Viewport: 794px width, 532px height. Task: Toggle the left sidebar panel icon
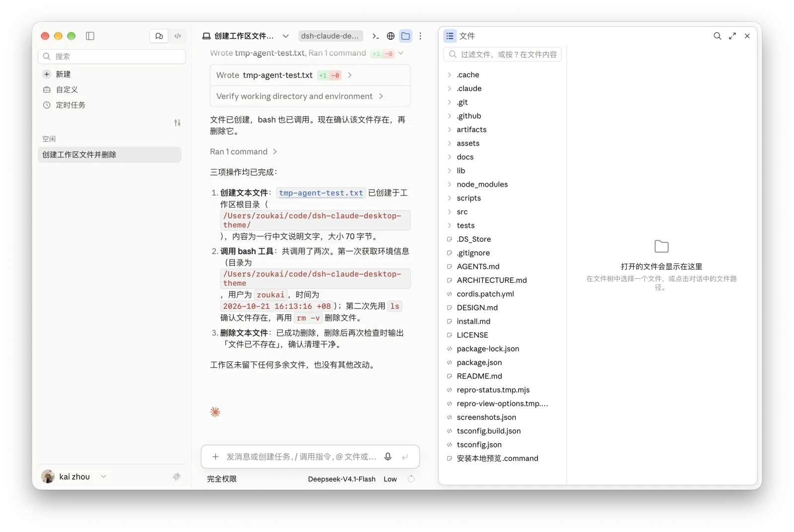[90, 36]
